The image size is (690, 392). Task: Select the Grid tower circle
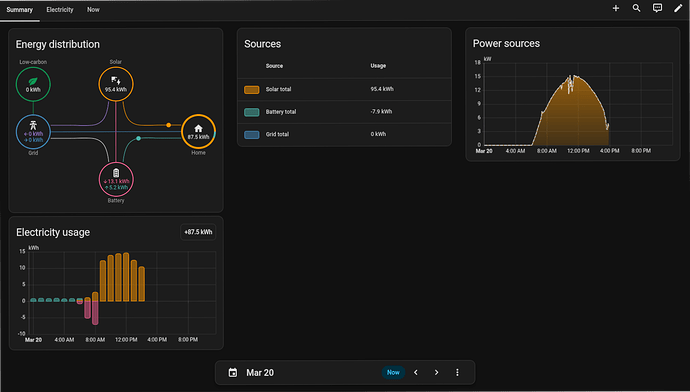pos(33,132)
